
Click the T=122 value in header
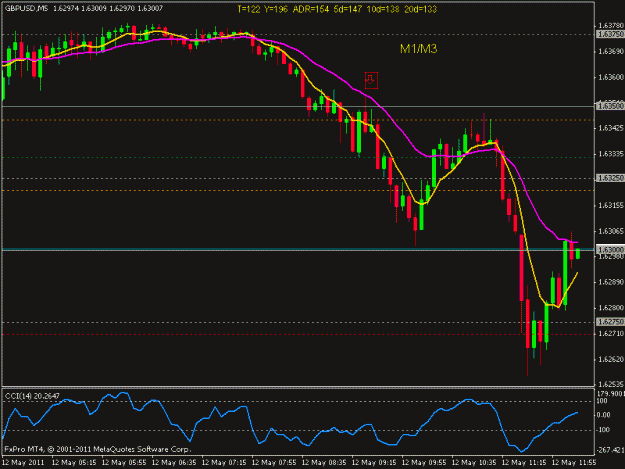coord(249,9)
